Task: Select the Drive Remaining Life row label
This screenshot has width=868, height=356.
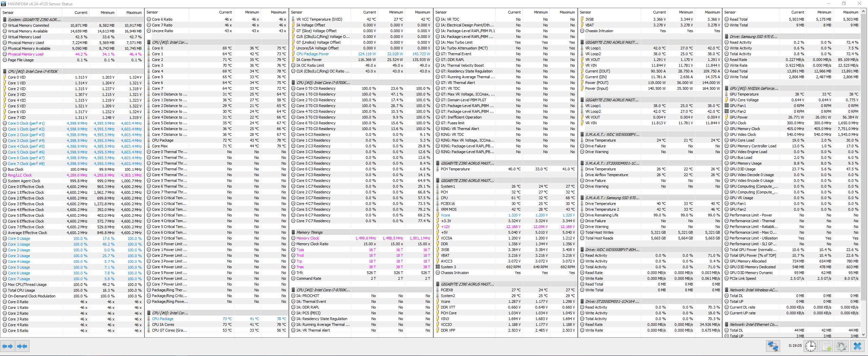Action: 602,215
